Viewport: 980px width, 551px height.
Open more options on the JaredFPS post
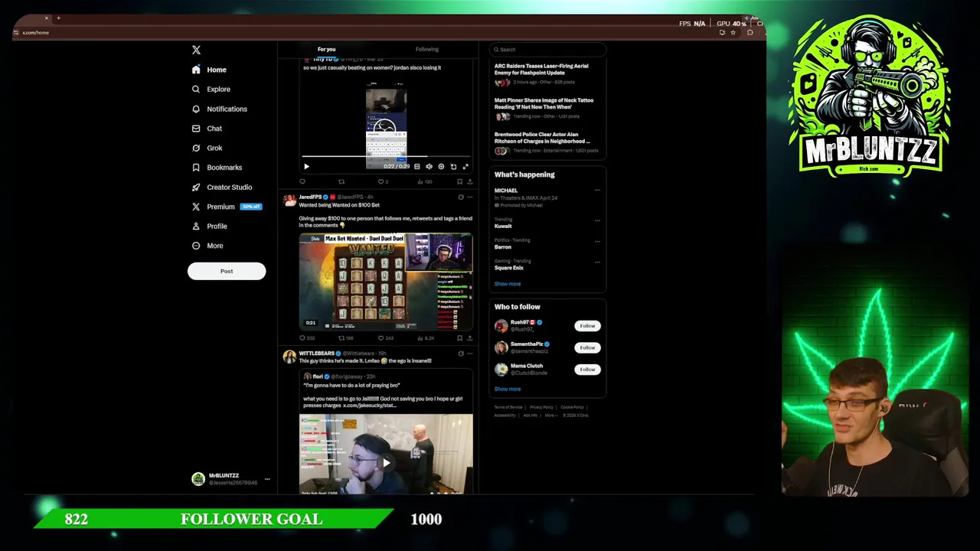[470, 197]
